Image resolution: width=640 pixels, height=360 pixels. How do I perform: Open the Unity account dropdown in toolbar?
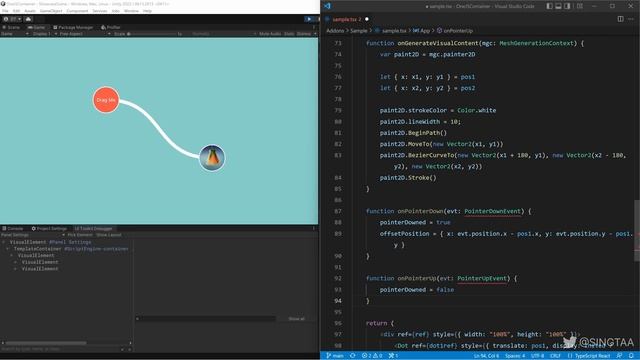click(13, 19)
